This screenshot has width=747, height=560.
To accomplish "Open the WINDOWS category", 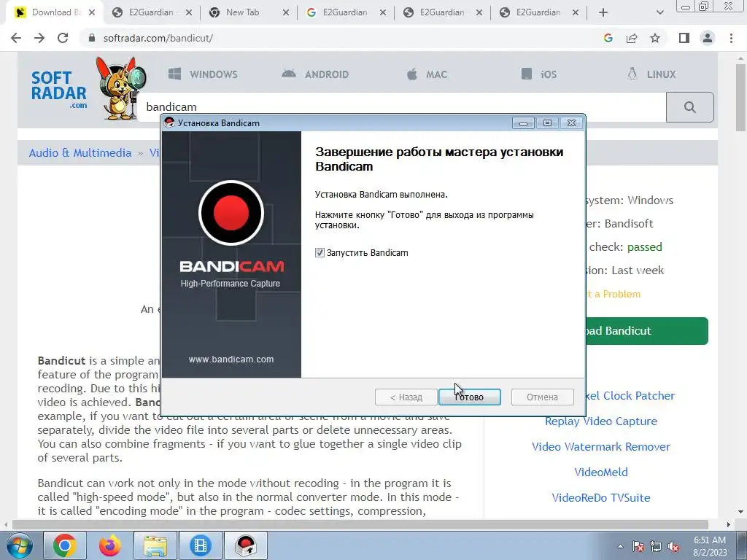I will click(x=203, y=74).
